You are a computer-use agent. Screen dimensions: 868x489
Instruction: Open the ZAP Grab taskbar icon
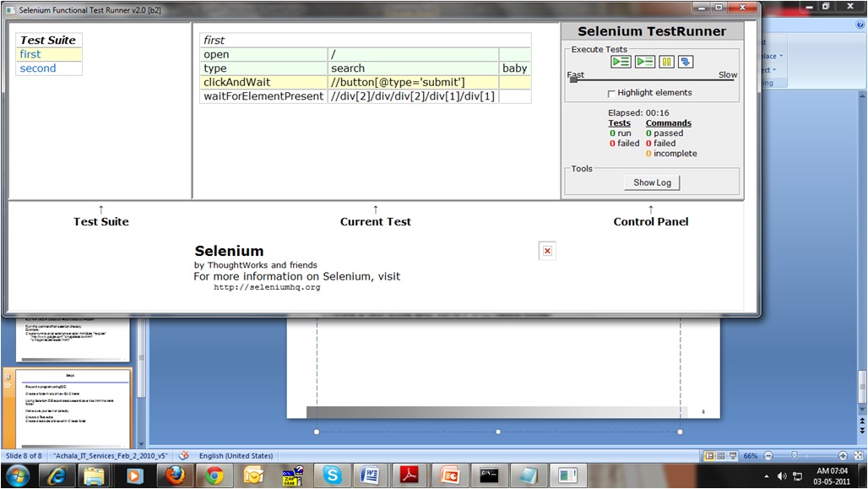click(x=293, y=475)
